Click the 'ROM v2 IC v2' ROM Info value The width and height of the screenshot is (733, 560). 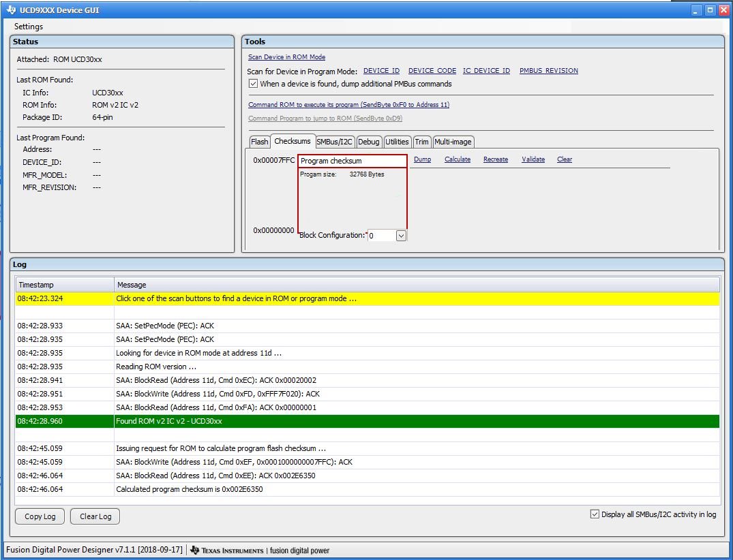[x=115, y=105]
